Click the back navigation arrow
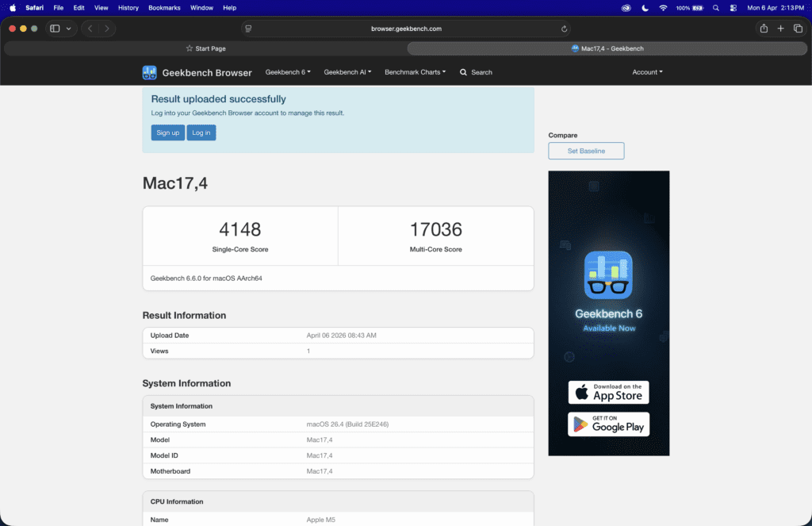The height and width of the screenshot is (526, 812). [x=90, y=29]
